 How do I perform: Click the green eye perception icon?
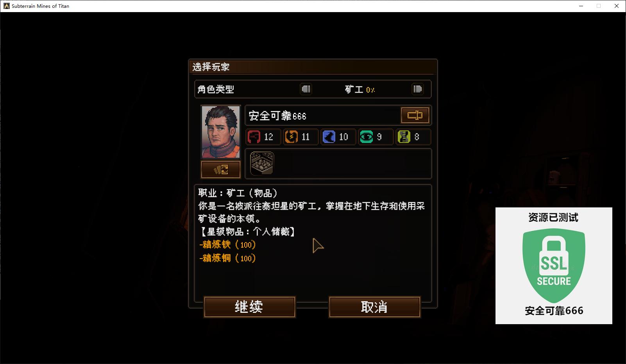[366, 137]
